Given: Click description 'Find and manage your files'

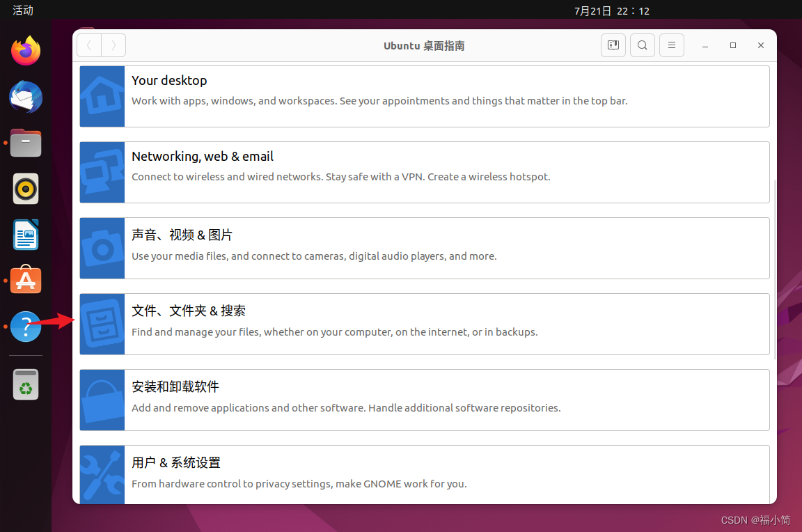Looking at the screenshot, I should tap(334, 332).
